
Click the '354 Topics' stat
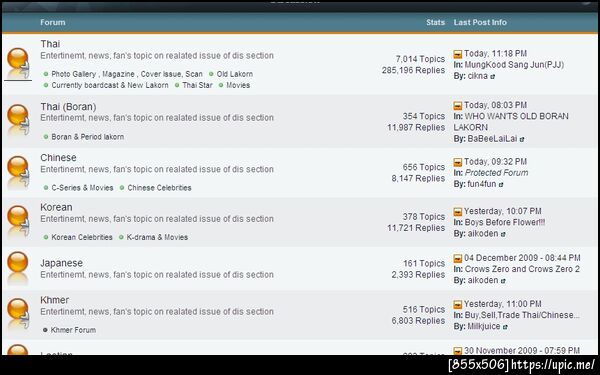[424, 116]
